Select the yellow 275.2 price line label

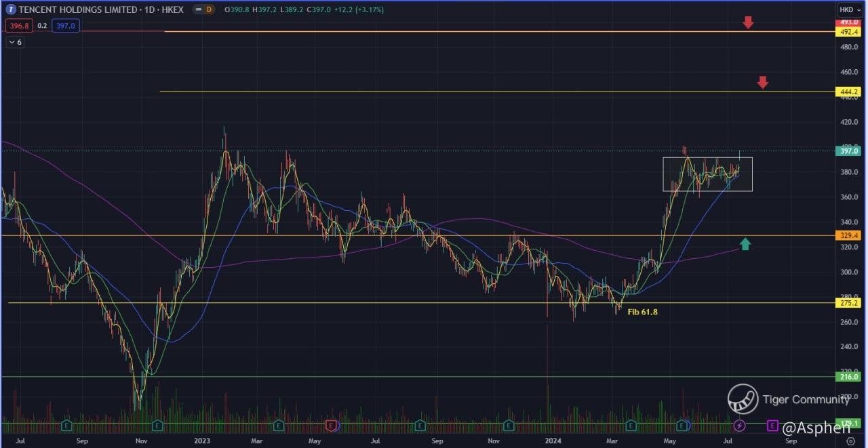click(848, 303)
